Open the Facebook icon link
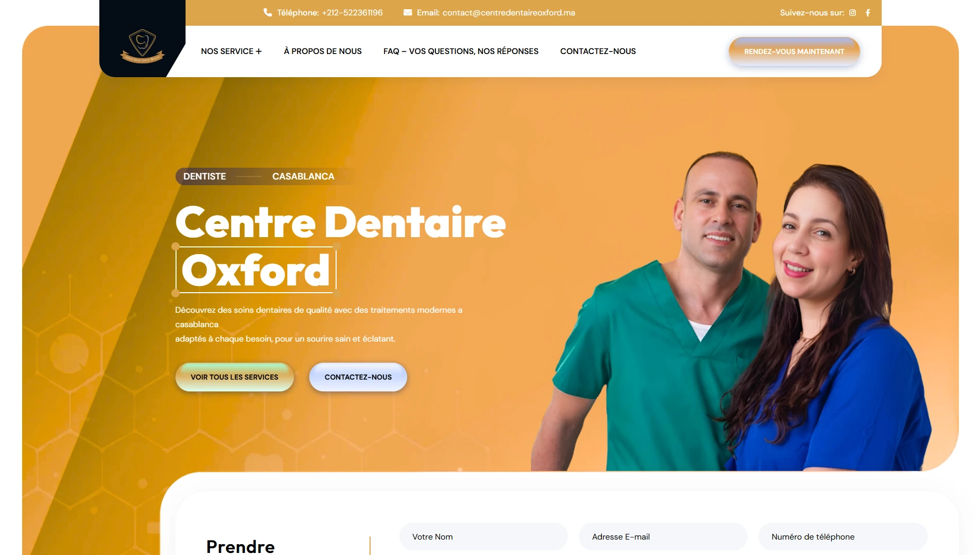The image size is (980, 555). coord(868,13)
